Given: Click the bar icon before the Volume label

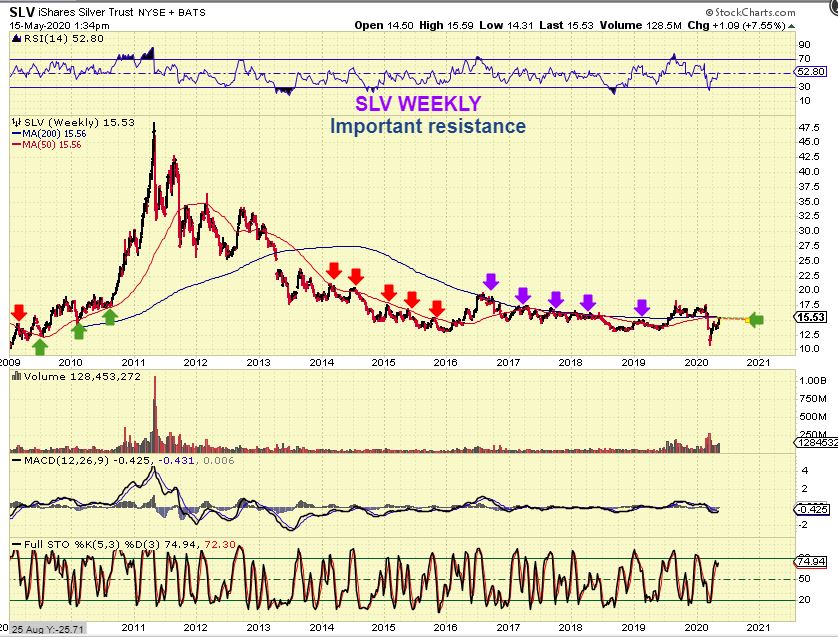Looking at the screenshot, I should click(x=17, y=377).
